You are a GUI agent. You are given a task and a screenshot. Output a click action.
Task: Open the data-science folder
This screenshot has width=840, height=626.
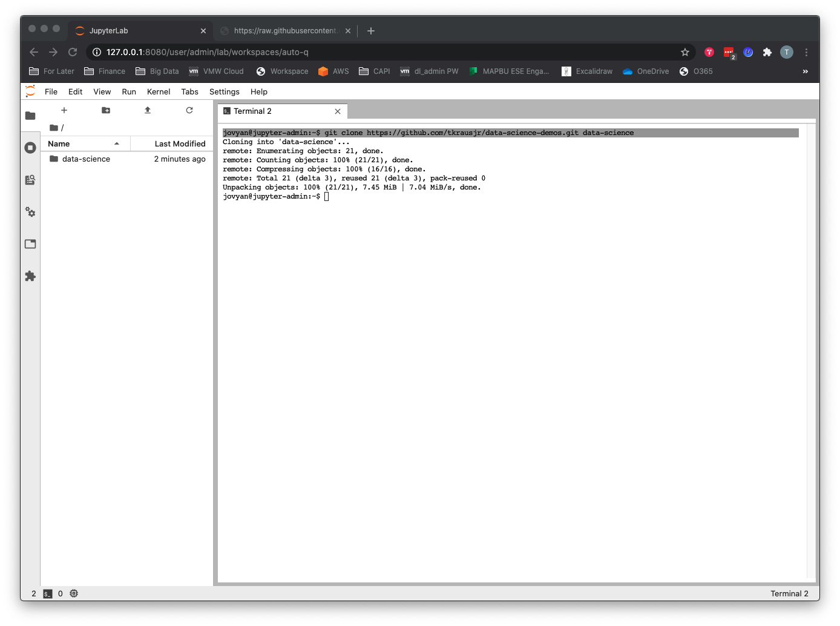tap(86, 159)
